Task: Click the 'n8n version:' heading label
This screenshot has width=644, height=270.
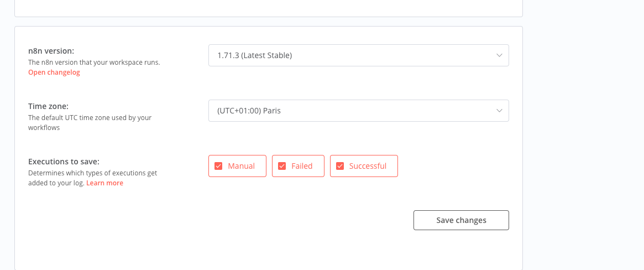Action: tap(51, 51)
